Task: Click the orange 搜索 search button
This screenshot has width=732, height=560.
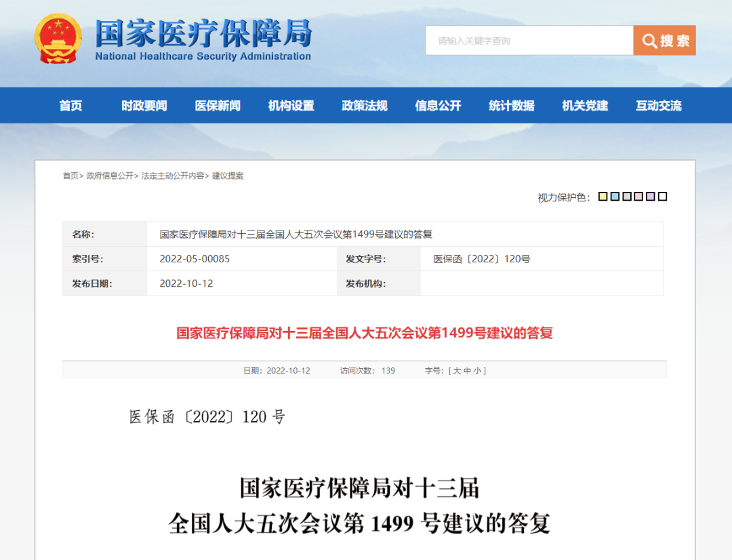Action: pyautogui.click(x=664, y=41)
